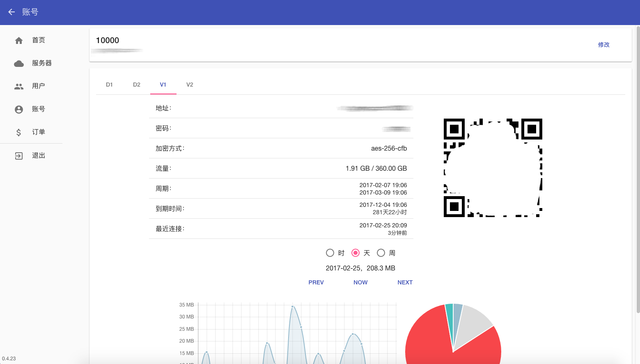Click the vertical page scrollbar

coord(638,169)
